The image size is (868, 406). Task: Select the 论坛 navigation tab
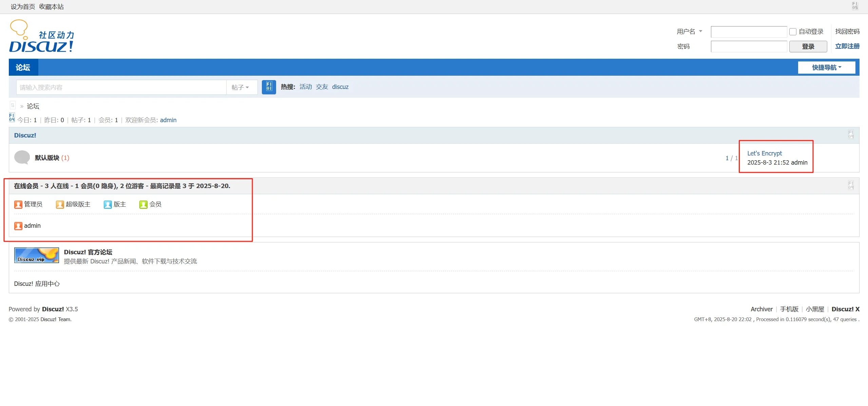pyautogui.click(x=23, y=68)
